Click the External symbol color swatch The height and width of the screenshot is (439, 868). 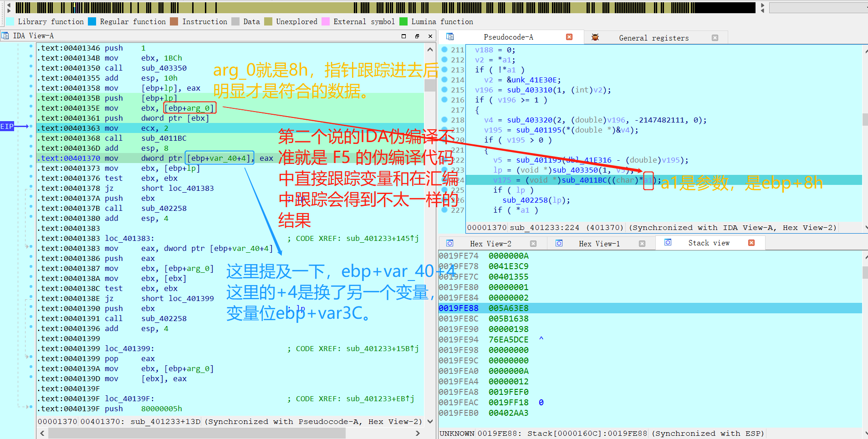[x=326, y=21]
